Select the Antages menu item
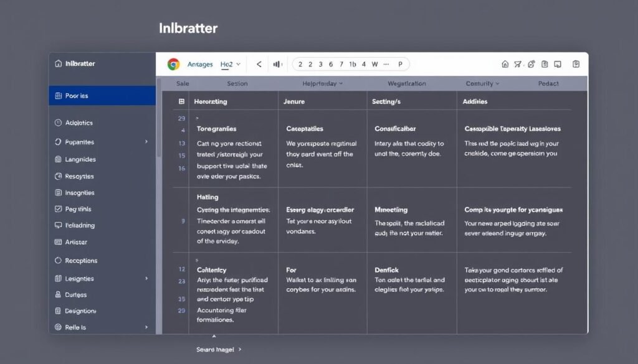The image size is (638, 364). tap(202, 63)
